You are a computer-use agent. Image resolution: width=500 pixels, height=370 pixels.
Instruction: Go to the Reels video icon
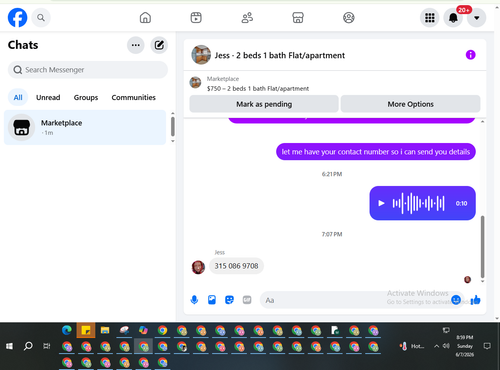196,17
